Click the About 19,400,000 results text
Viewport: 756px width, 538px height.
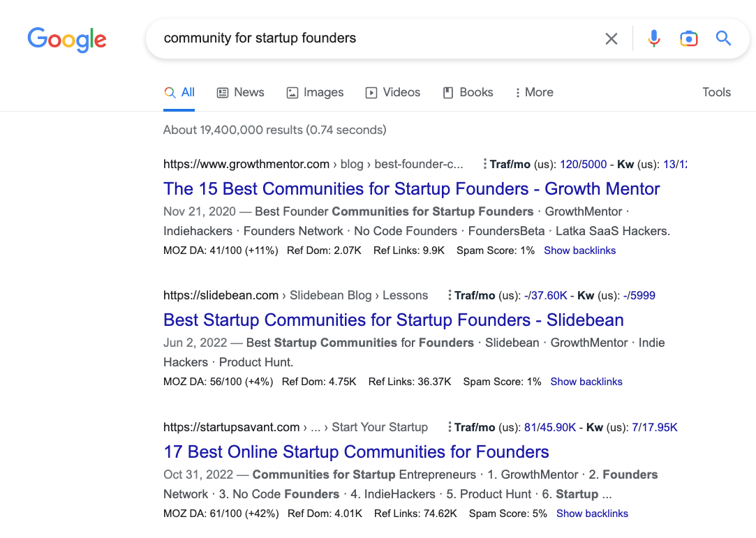(275, 130)
